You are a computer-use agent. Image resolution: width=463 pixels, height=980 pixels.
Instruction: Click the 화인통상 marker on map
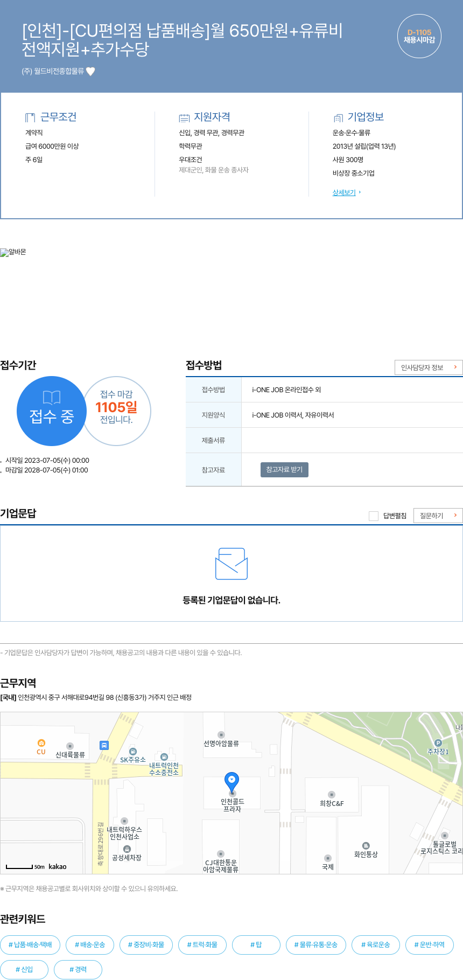[x=366, y=845]
